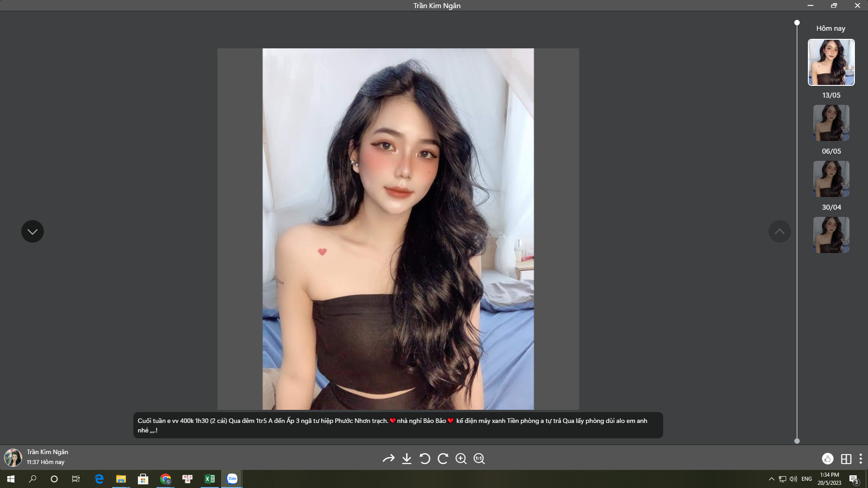Click the timeline top handle marker
This screenshot has width=868, height=488.
(797, 23)
